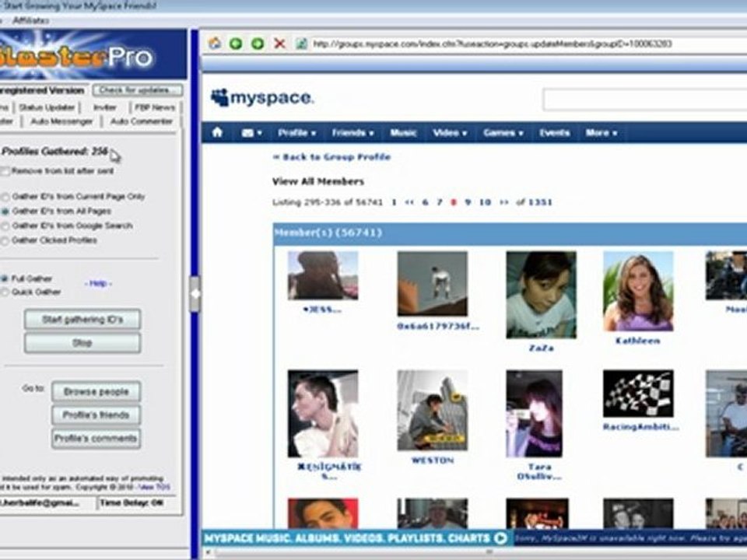
Task: Toggle Remove from list after sent checkbox
Action: click(5, 171)
